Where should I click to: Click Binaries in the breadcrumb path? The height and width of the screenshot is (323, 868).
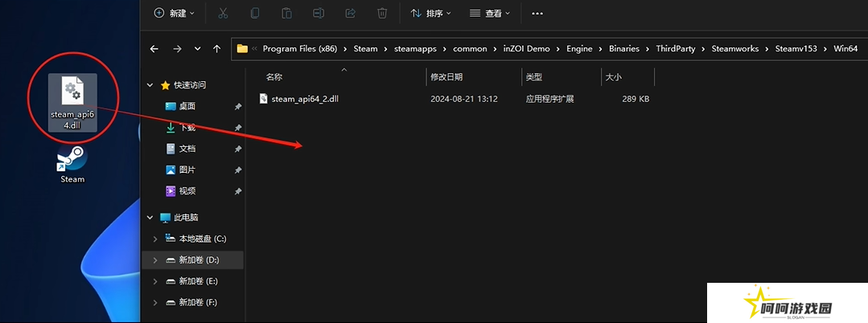tap(624, 49)
